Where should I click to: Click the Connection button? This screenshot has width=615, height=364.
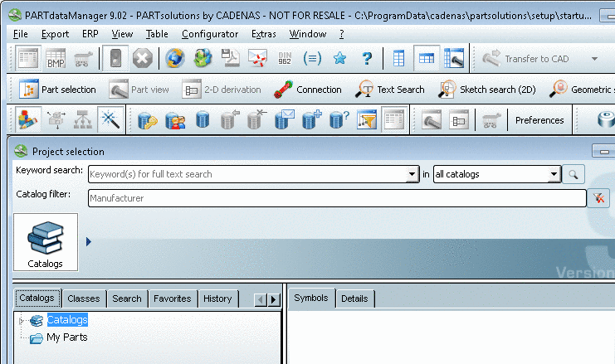pyautogui.click(x=308, y=90)
